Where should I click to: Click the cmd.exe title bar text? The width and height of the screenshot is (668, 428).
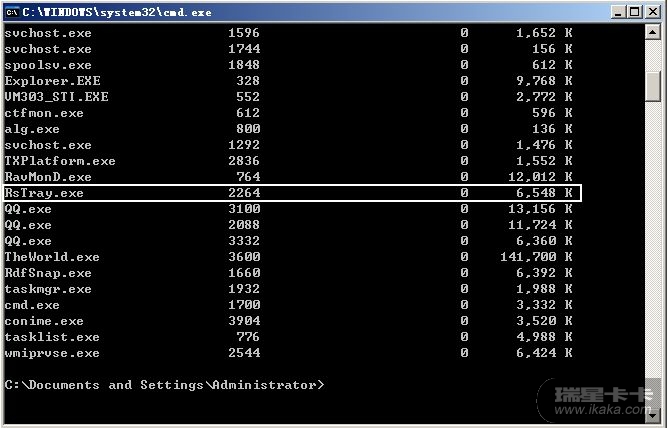coord(117,12)
